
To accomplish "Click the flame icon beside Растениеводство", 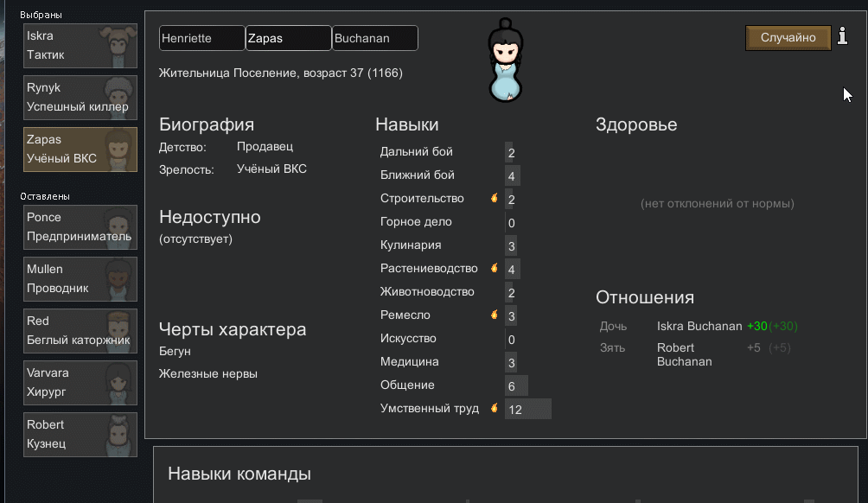I will point(495,269).
